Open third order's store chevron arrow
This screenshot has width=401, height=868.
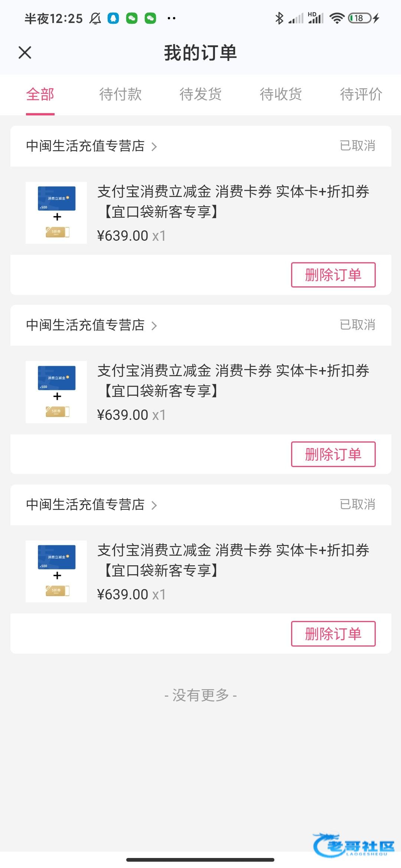[154, 505]
